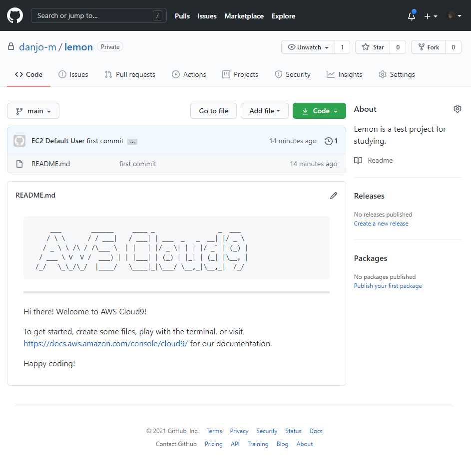This screenshot has height=476, width=471.
Task: Click the stargazers count 0
Action: [x=398, y=47]
